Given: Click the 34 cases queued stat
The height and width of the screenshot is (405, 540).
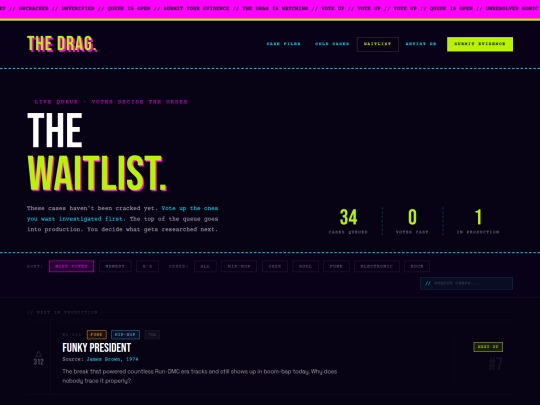Looking at the screenshot, I should [348, 221].
